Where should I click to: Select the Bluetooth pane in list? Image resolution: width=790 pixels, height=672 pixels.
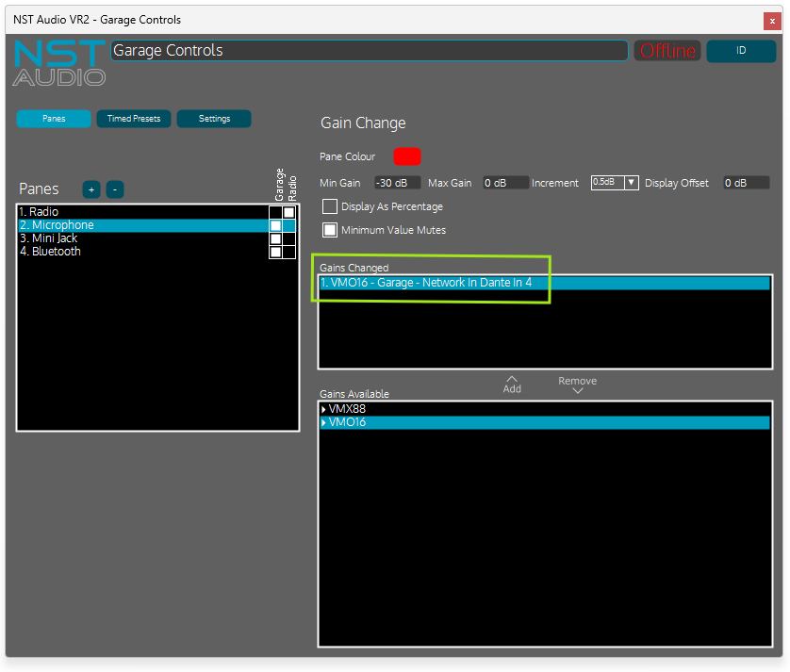point(56,253)
